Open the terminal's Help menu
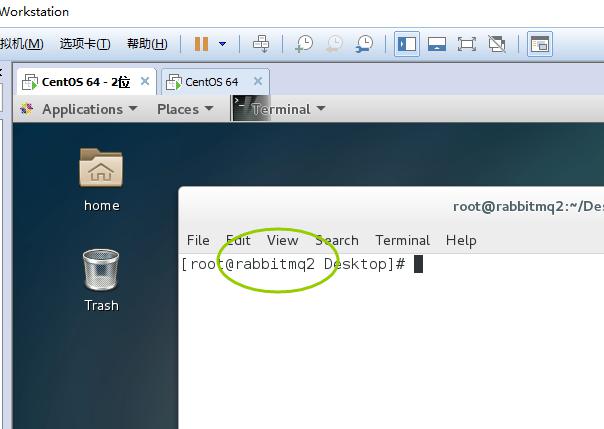Screen dimensions: 604x429 [x=461, y=240]
